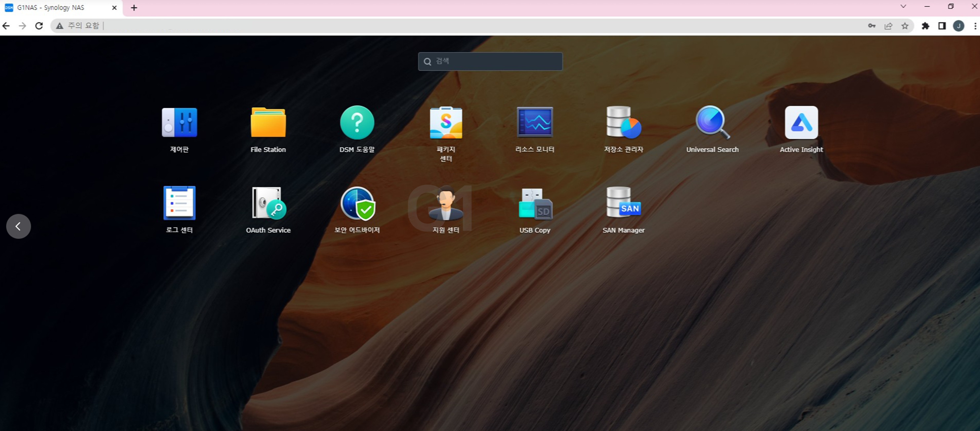Viewport: 980px width, 431px height.
Task: Click the left arrow navigation button
Action: coord(18,226)
